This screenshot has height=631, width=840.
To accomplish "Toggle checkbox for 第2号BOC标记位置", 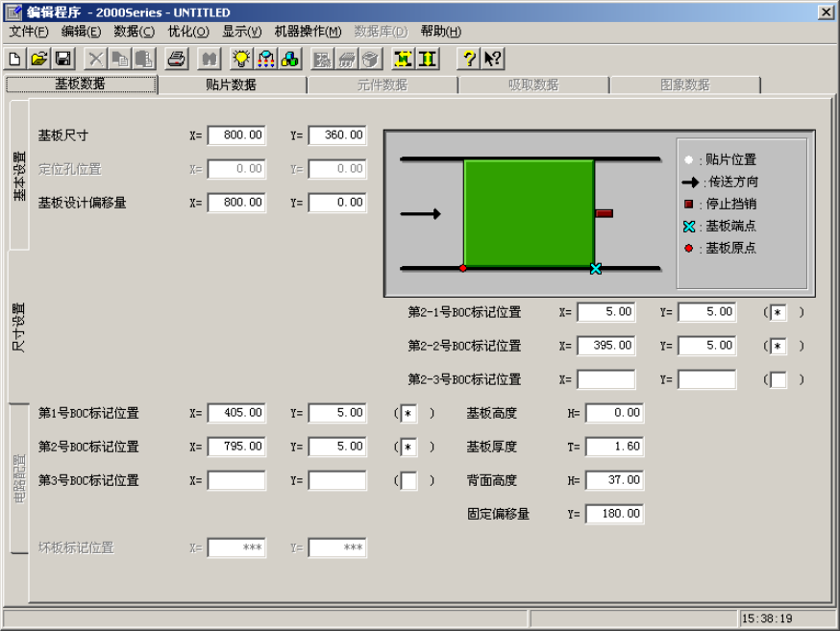I will click(408, 447).
